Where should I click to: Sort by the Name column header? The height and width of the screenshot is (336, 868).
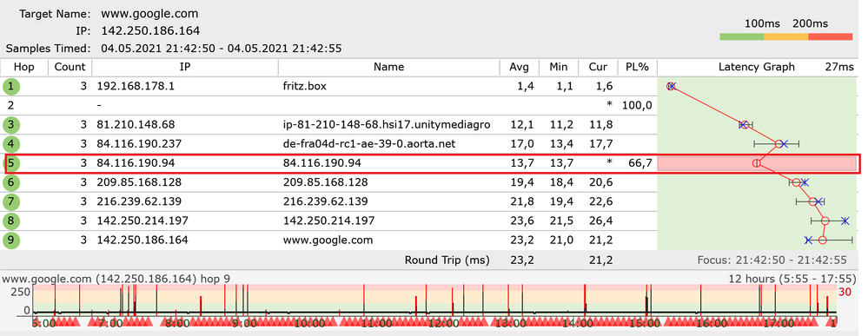pyautogui.click(x=388, y=67)
